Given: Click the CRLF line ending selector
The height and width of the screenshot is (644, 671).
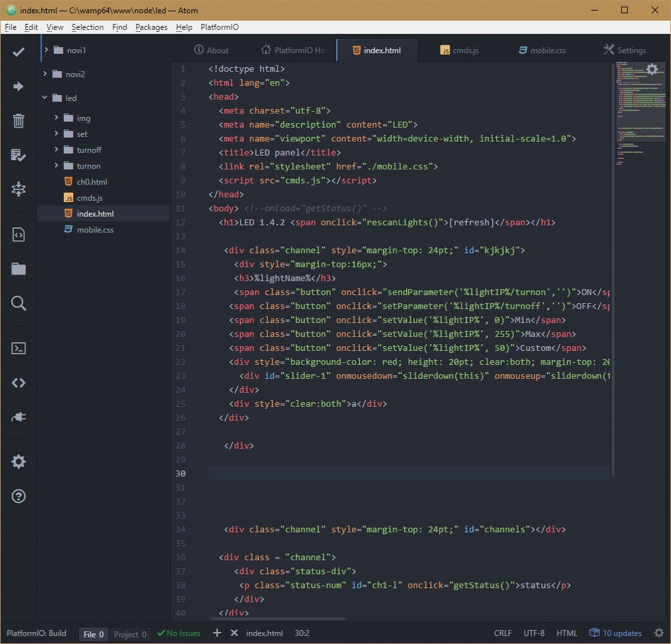Looking at the screenshot, I should [503, 633].
